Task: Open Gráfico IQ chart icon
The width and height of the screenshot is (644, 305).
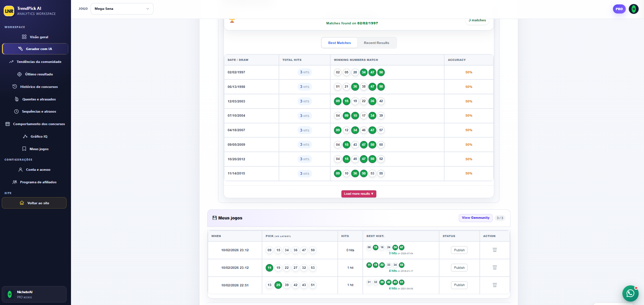Action: [x=25, y=137]
